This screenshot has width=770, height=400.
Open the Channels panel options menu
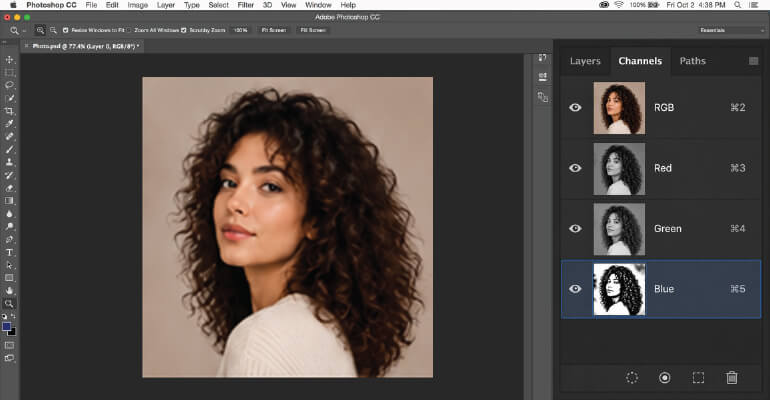coord(753,61)
